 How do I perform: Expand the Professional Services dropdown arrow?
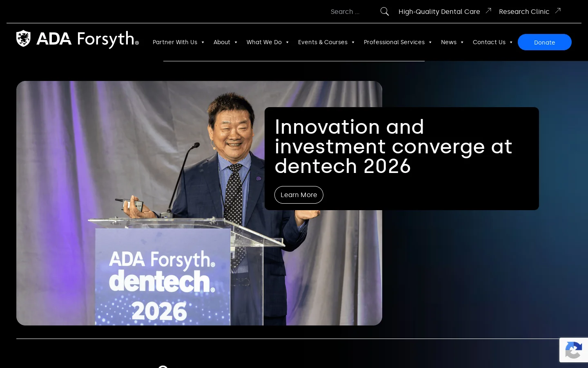(x=430, y=42)
